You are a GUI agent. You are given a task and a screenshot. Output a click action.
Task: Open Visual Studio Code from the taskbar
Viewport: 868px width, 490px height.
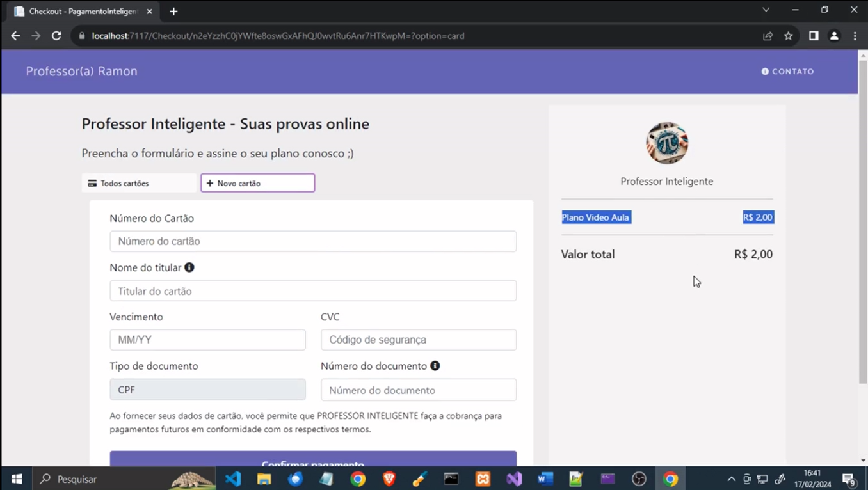pos(233,478)
